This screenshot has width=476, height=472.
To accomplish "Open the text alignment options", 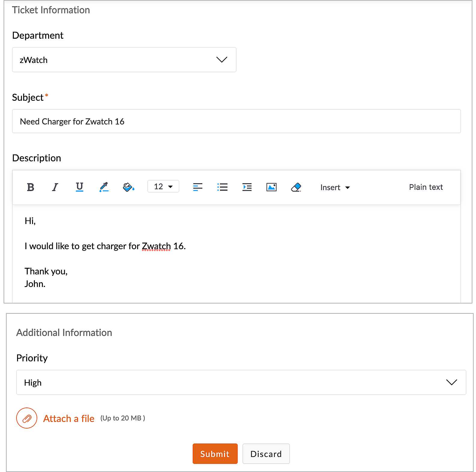I will (197, 187).
